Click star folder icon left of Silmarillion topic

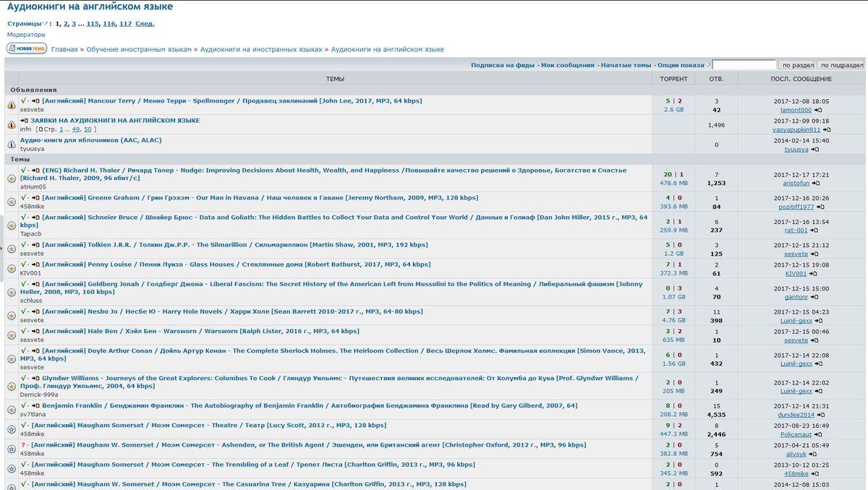(x=12, y=249)
